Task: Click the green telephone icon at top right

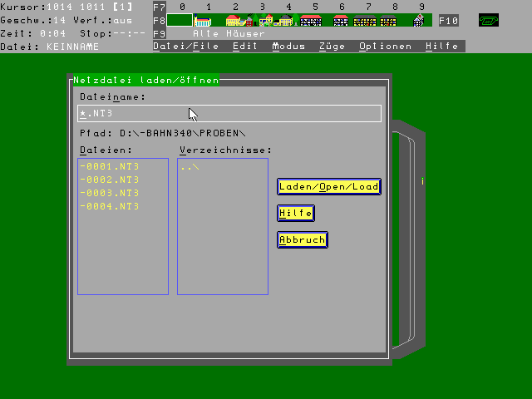Action: (x=489, y=20)
